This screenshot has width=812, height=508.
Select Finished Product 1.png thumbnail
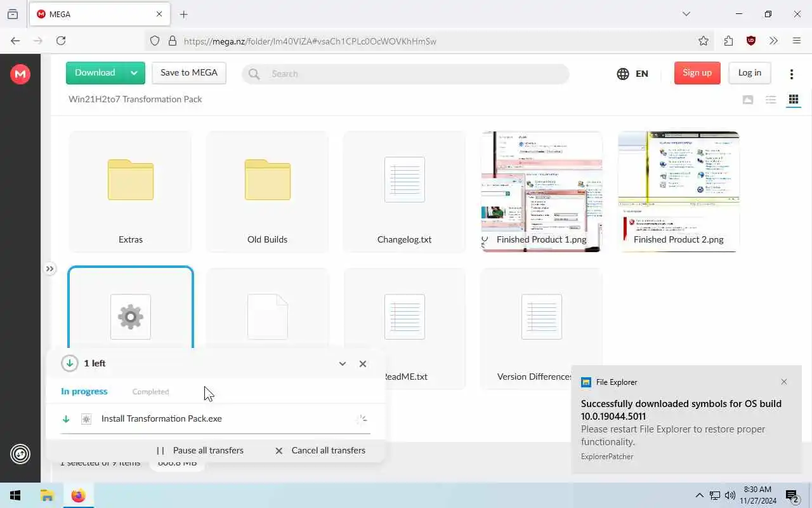542,192
